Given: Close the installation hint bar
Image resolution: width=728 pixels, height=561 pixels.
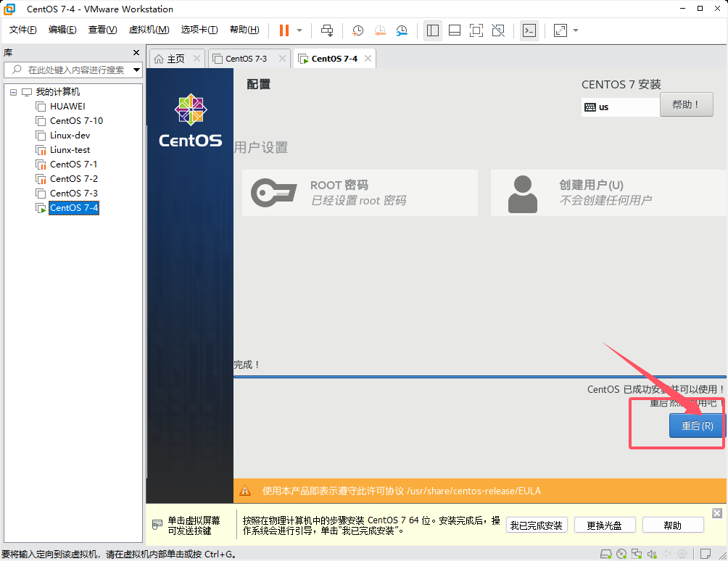Looking at the screenshot, I should pos(717,512).
